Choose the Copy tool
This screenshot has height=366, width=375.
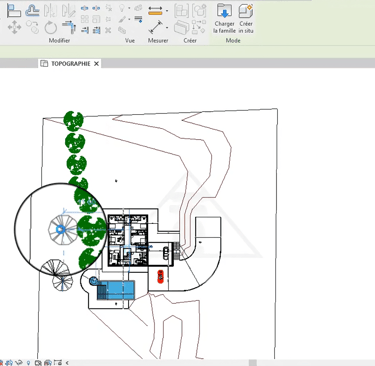pyautogui.click(x=33, y=27)
